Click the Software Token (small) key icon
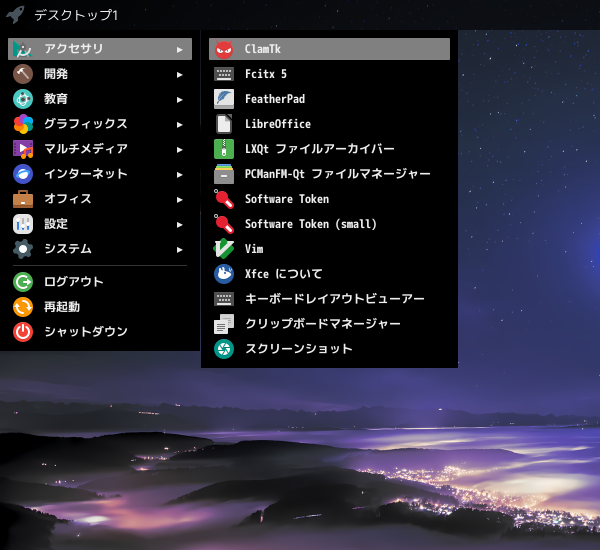The width and height of the screenshot is (600, 550). coord(224,224)
